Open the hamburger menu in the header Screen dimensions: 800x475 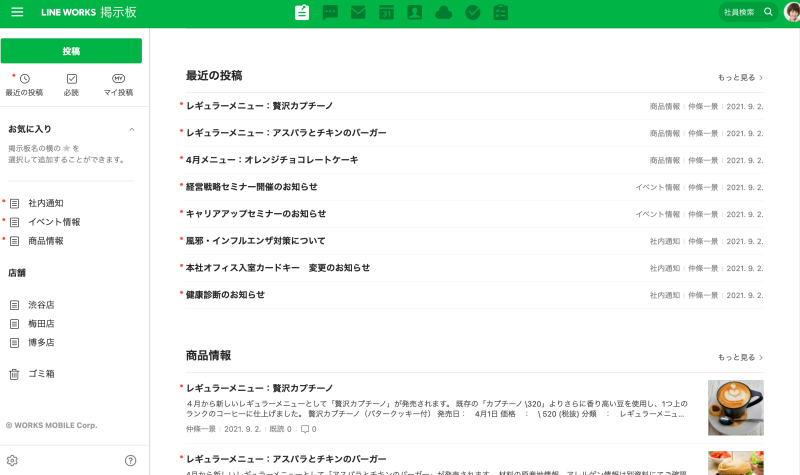pos(17,12)
